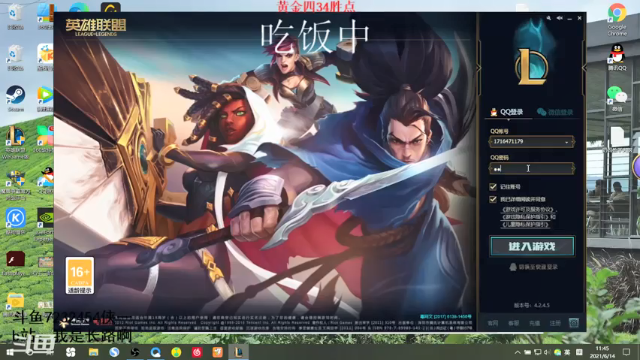This screenshot has width=640, height=360.
Task: Open the shield-shaped desktop shortcut
Action: pyautogui.click(x=16, y=184)
